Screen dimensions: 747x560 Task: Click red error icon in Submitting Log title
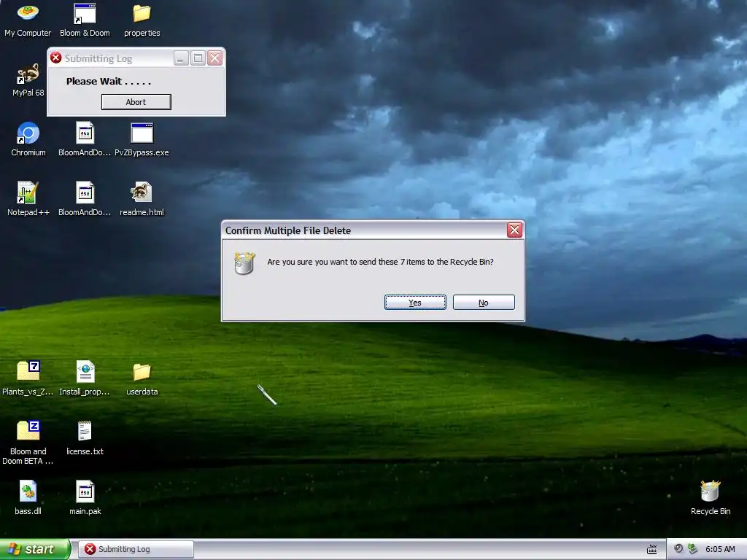[x=56, y=58]
